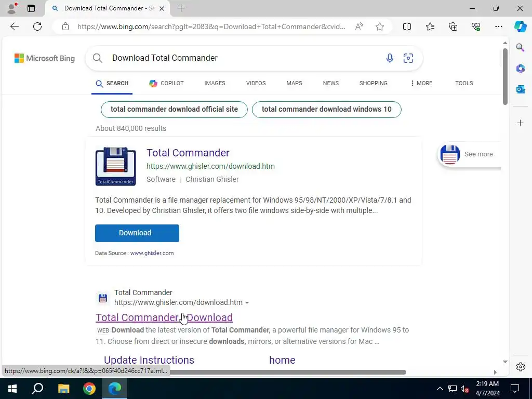This screenshot has height=399, width=532.
Task: Select 'total commander download windows 10' suggestion
Action: 326,109
